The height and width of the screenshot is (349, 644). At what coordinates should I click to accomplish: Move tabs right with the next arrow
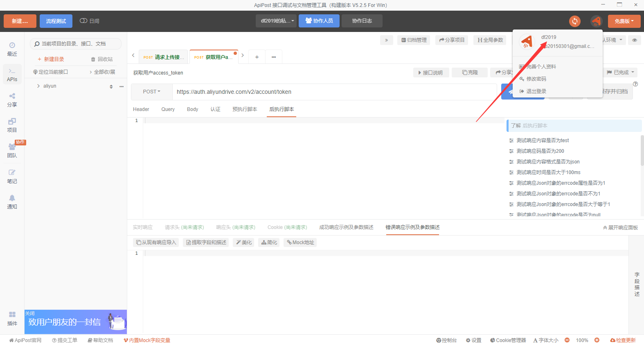tap(243, 55)
